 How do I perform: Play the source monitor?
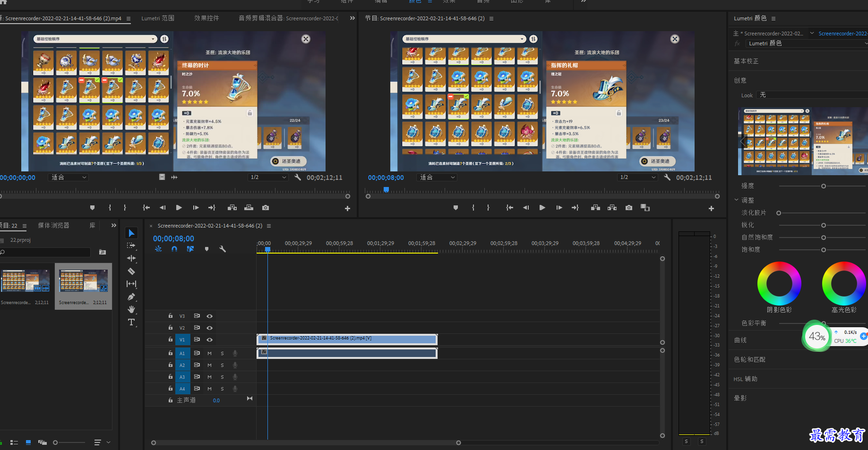[179, 208]
